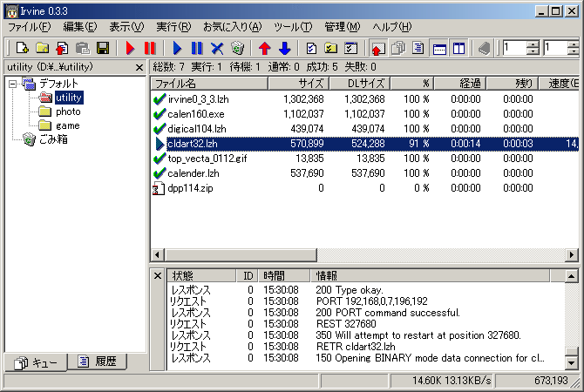Click the red up arrow icon
Screen dimensions: 584x392
[x=264, y=48]
